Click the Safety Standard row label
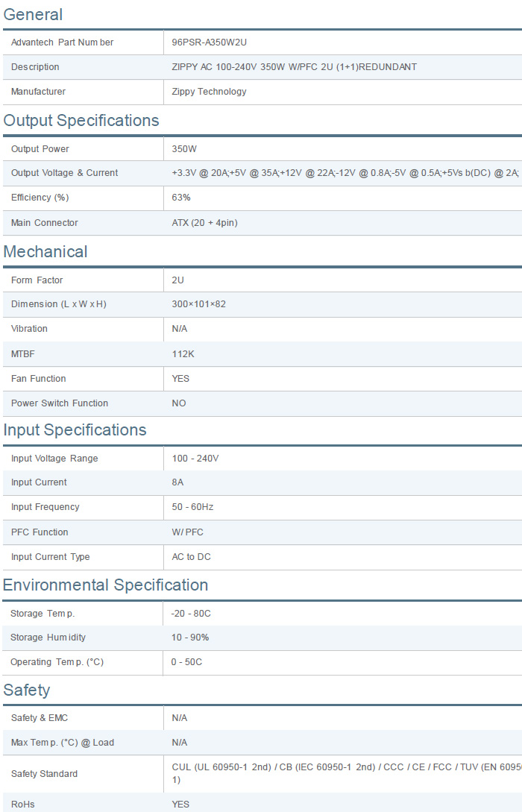 point(44,774)
